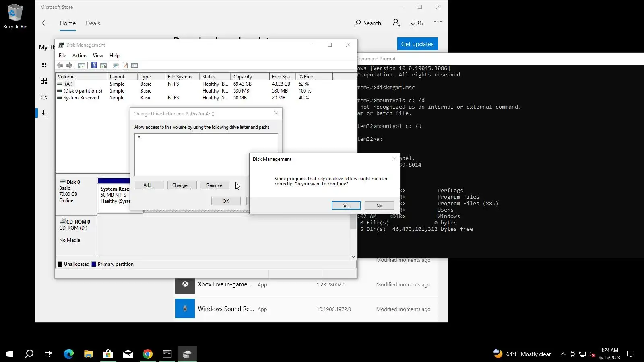Image resolution: width=644 pixels, height=362 pixels.
Task: Click the Meet Now camera icon in system tray
Action: pos(573,354)
